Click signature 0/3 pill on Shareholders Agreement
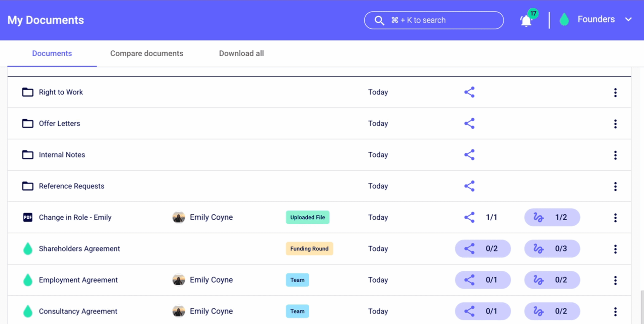Screen dimensions: 644x324 pos(552,249)
